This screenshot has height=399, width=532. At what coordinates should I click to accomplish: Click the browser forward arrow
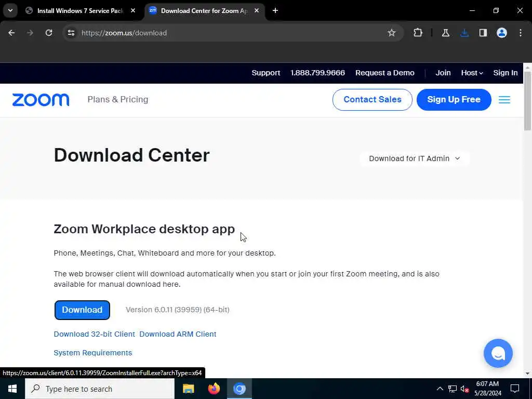coord(30,33)
